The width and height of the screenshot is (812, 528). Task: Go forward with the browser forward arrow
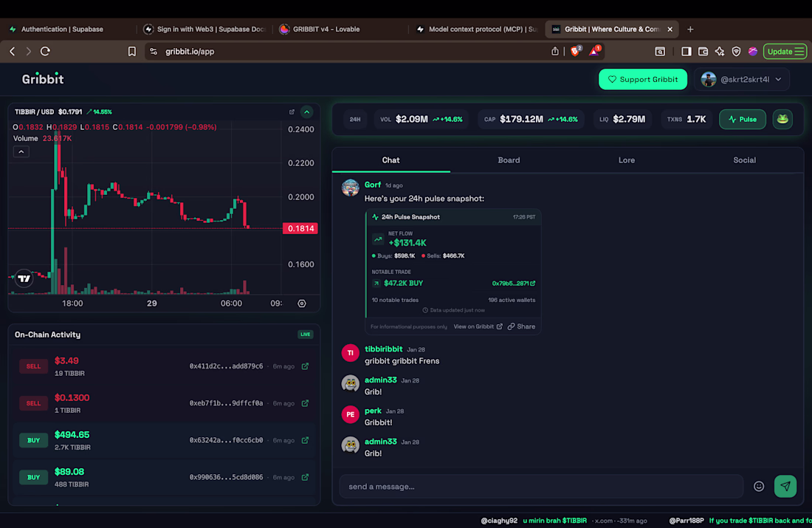29,51
